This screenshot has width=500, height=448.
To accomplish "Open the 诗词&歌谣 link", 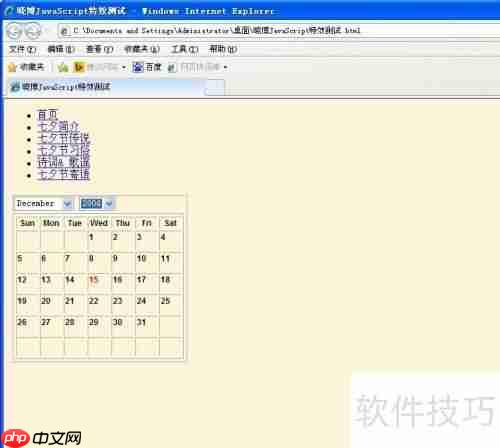I will 64,163.
